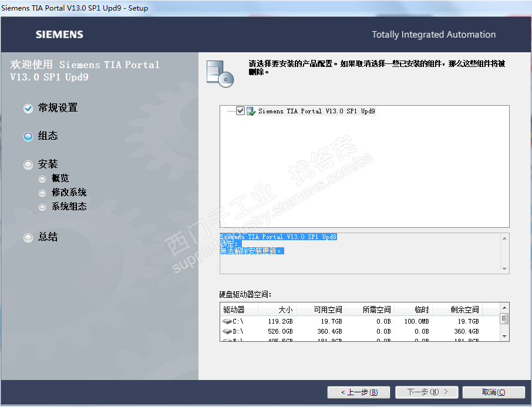Screen dimensions: 532x407
Task: Click description box scroll down arrow
Action: (504, 269)
